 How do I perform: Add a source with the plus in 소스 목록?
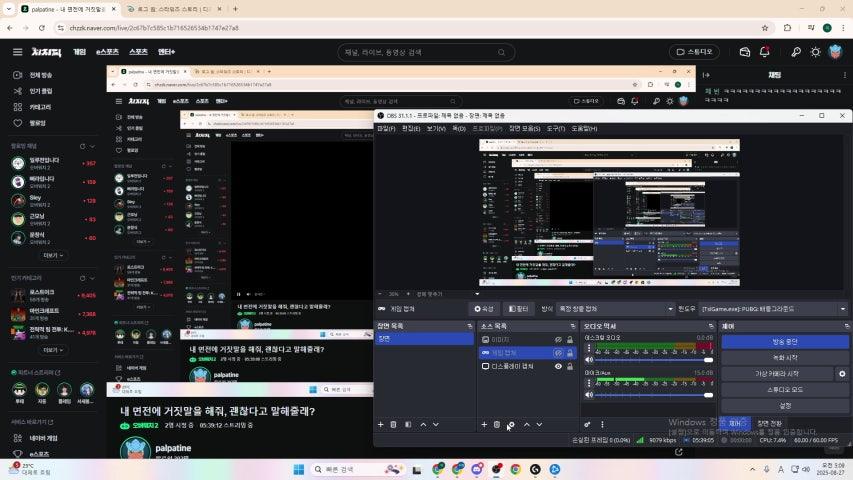click(484, 424)
